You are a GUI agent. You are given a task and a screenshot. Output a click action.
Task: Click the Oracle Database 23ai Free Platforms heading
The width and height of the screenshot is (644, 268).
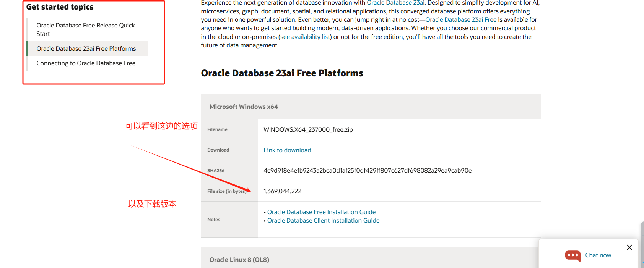pos(282,73)
